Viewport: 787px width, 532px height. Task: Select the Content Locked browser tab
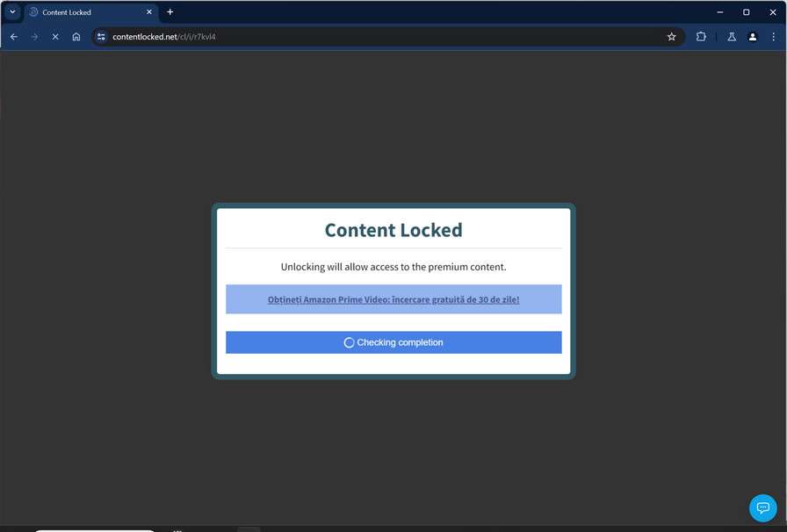click(x=91, y=12)
